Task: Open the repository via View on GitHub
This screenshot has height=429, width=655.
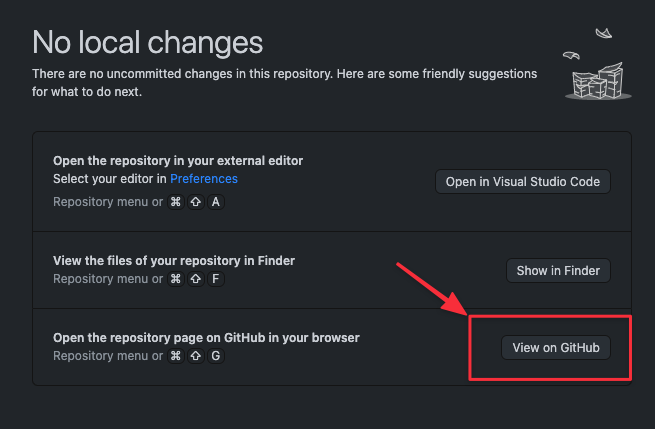Action: [556, 348]
